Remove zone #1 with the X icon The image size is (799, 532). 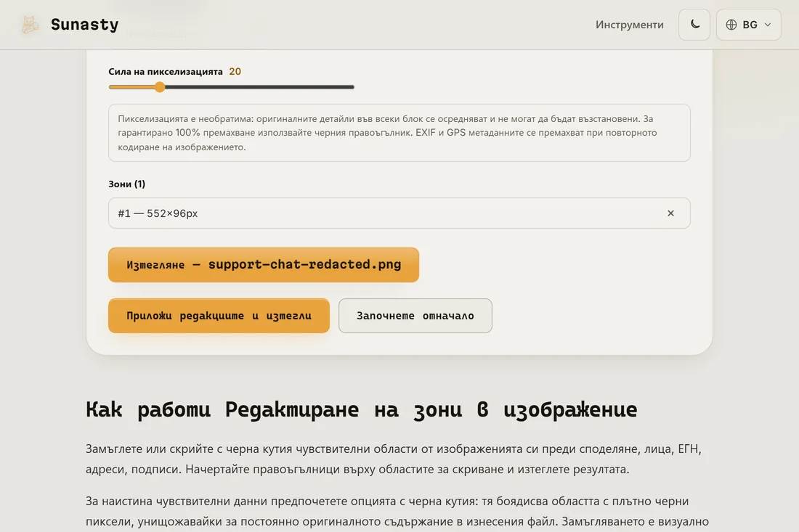coord(670,213)
